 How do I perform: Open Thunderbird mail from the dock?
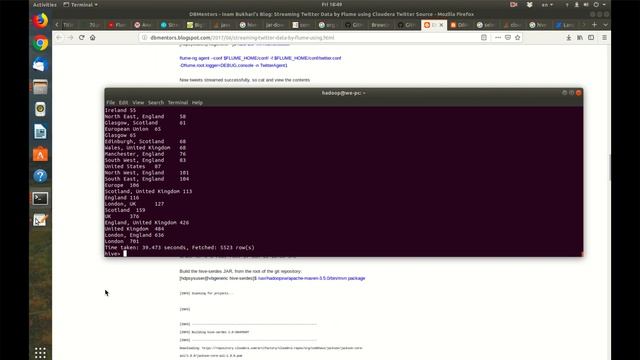coord(40,65)
